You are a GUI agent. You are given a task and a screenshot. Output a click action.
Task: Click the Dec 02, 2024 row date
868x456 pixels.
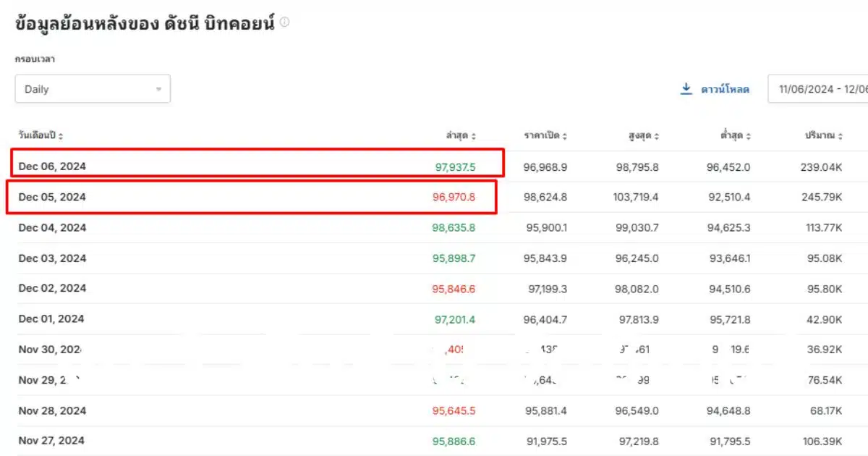[x=52, y=288]
